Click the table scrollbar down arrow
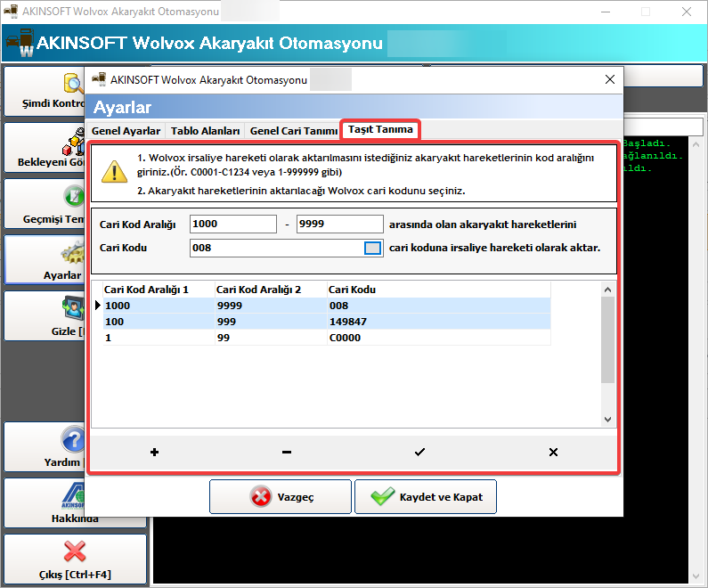This screenshot has width=708, height=588. (607, 420)
